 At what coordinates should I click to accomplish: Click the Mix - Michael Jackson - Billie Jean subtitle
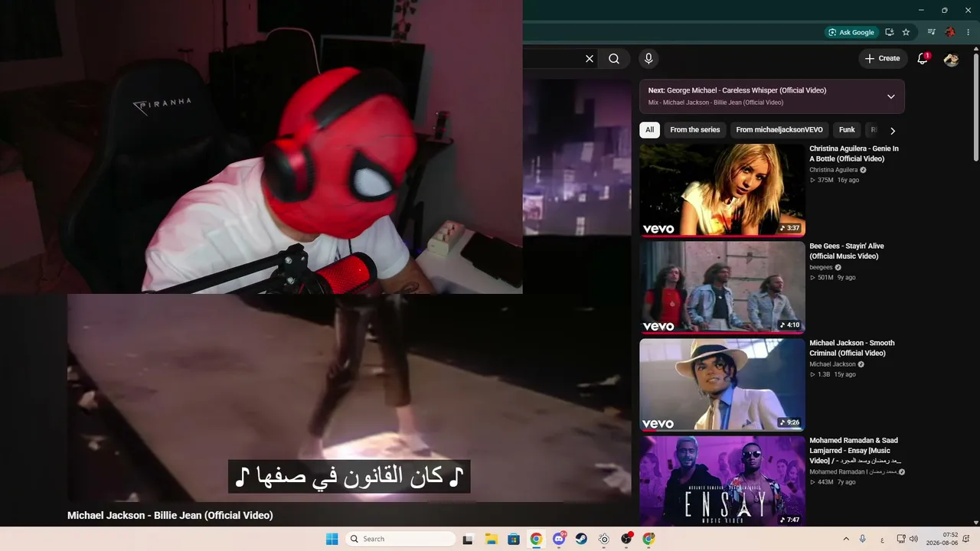[x=716, y=103]
